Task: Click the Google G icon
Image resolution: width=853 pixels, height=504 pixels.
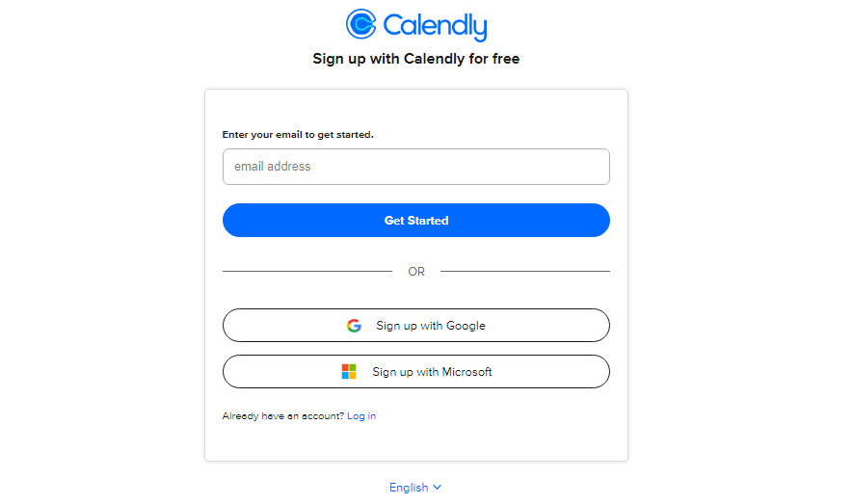Action: point(354,326)
